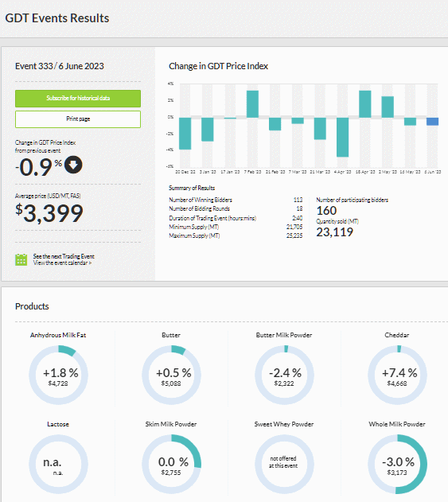Select the 21 Mar '23 bar in chart

pos(320,128)
